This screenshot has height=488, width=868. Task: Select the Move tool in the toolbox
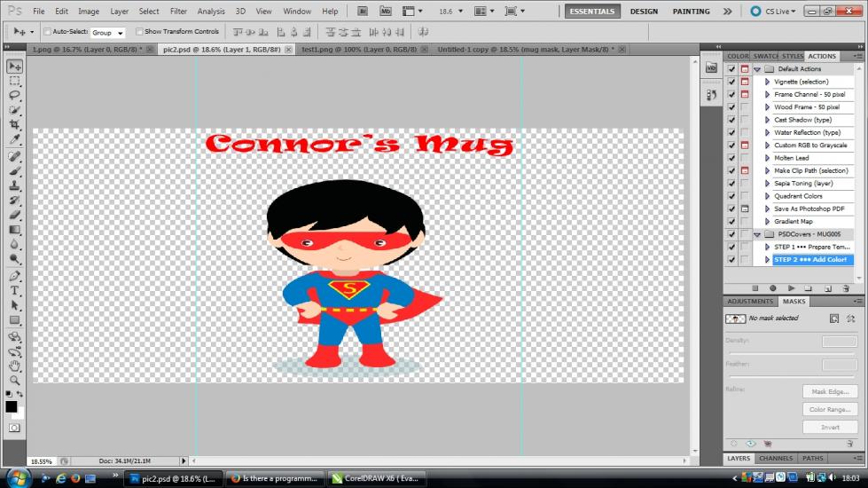14,67
